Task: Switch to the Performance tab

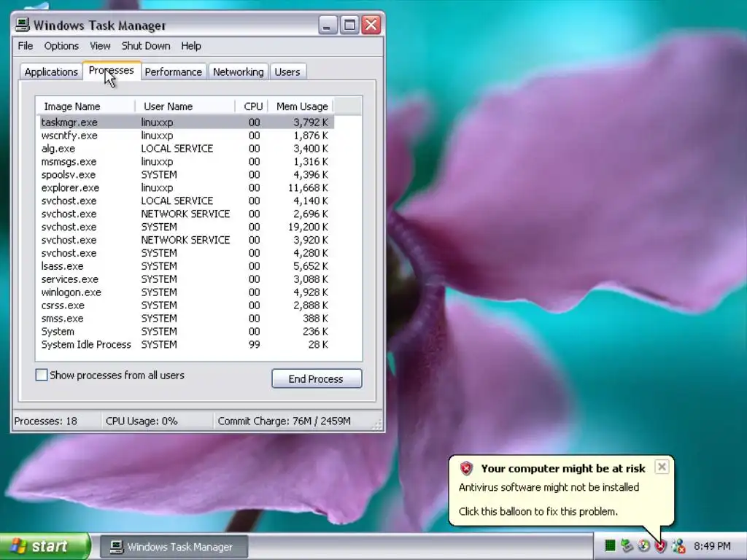Action: click(174, 72)
